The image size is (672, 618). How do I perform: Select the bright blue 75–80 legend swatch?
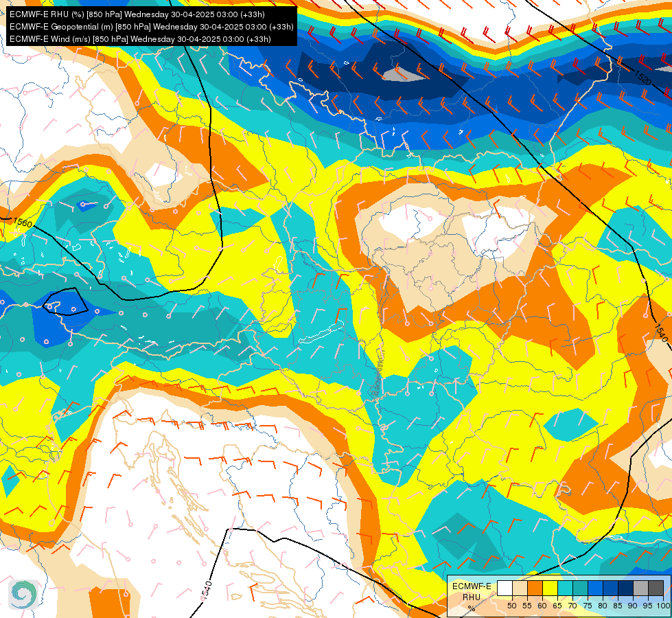595,588
